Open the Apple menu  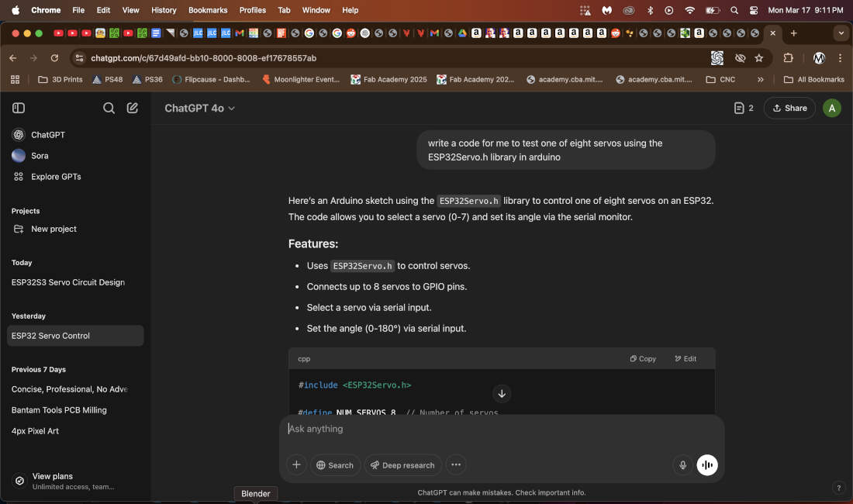[x=16, y=10]
